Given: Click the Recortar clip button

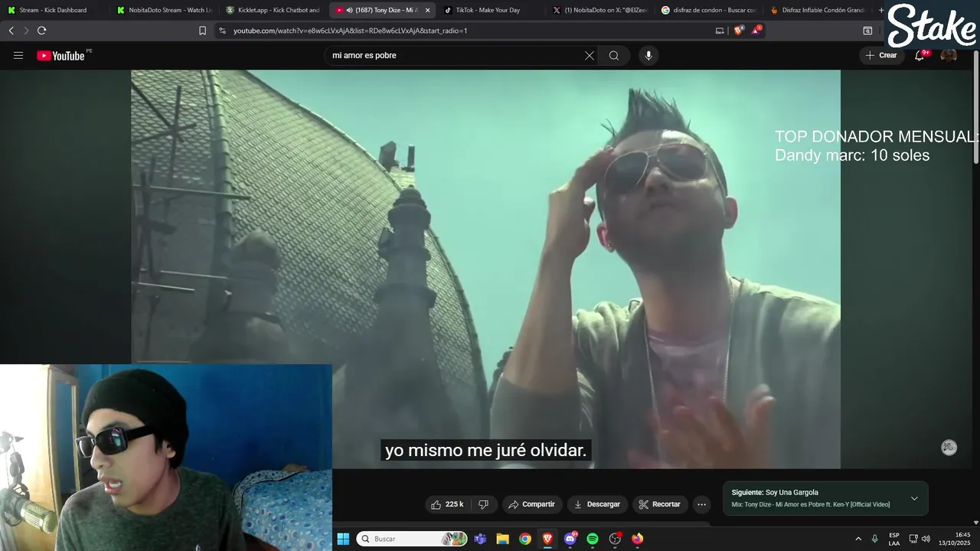Looking at the screenshot, I should [659, 504].
